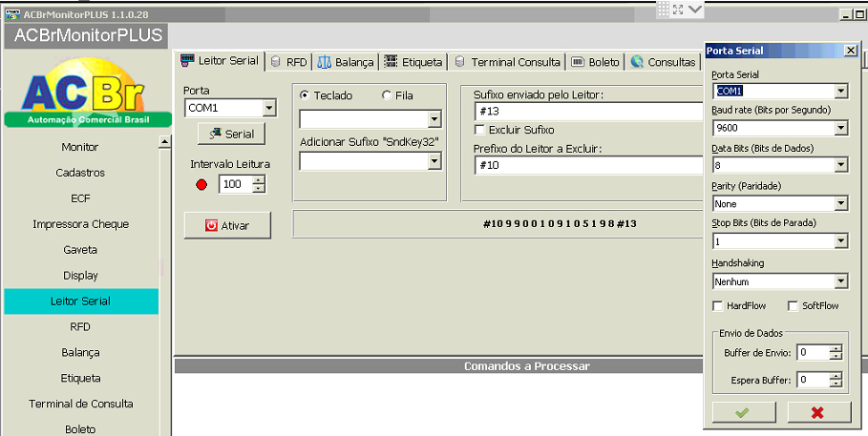This screenshot has height=436, width=868.
Task: Click the fullscreen arrows icon in top toolbar
Action: point(678,10)
